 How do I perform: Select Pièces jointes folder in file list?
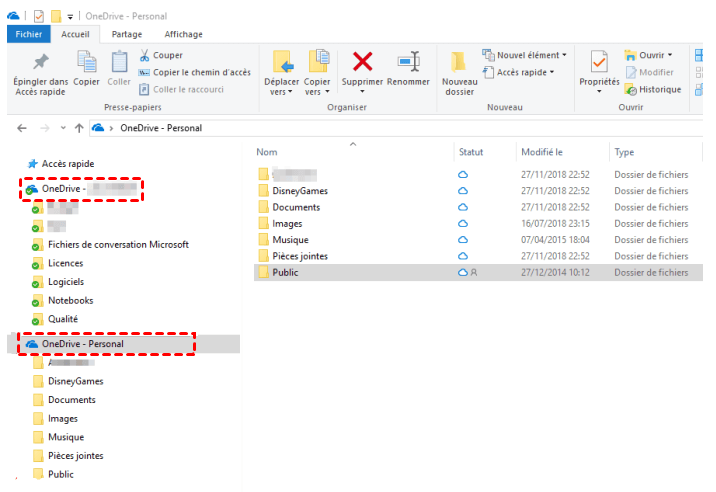(x=300, y=256)
